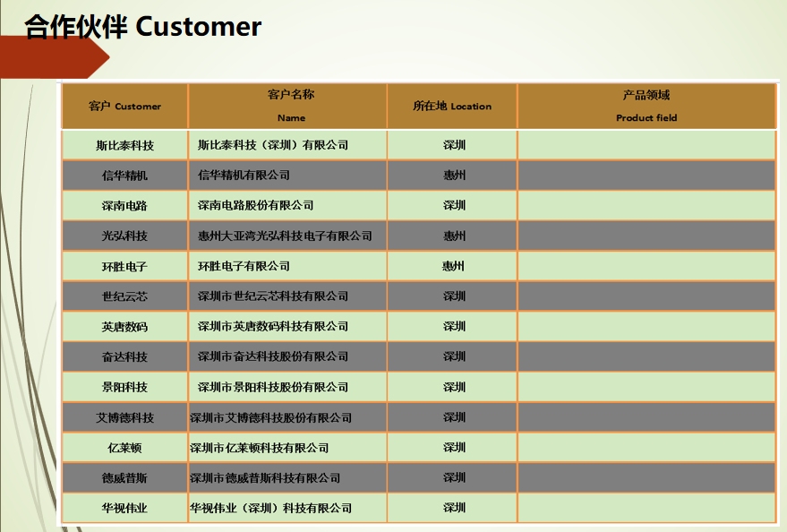Click full name 华视伟业（深圳）科技有限公司
Image resolution: width=787 pixels, height=532 pixels.
(x=271, y=508)
